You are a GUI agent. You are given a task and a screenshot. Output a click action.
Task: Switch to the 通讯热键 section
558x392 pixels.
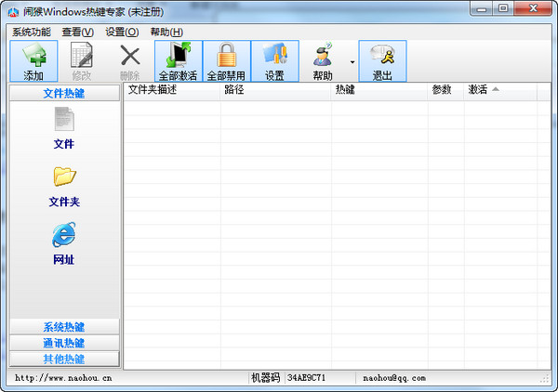click(64, 343)
